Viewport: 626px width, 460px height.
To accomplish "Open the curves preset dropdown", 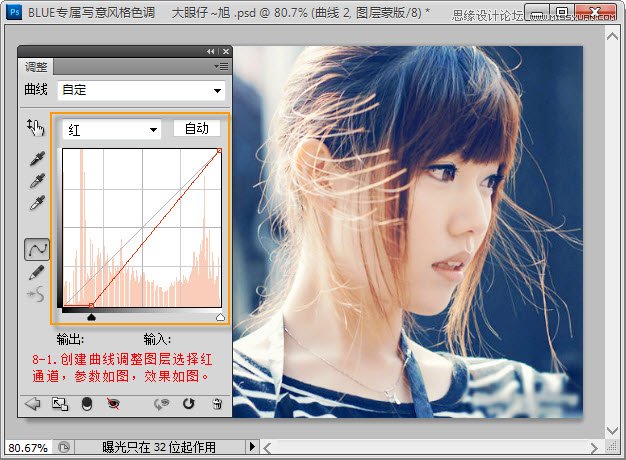I will [x=141, y=90].
